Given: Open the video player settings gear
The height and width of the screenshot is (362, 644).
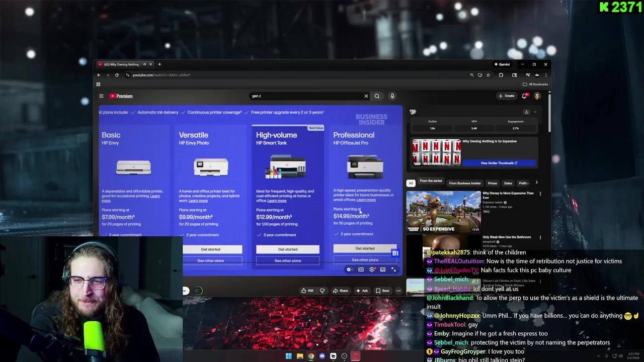Looking at the screenshot, I should pos(372,270).
